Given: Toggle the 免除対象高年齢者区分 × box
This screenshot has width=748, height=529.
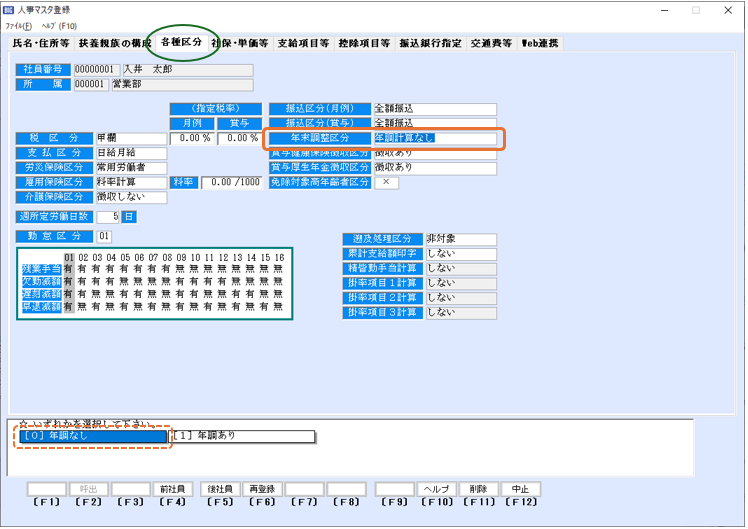Looking at the screenshot, I should click(386, 183).
